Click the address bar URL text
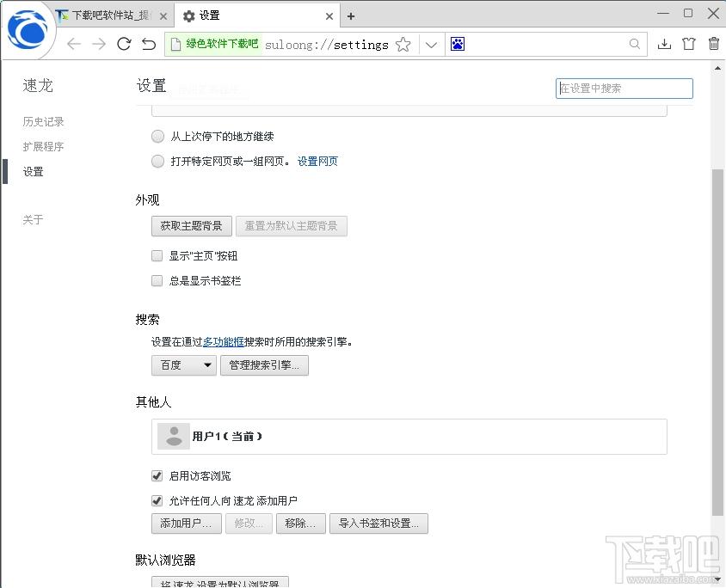This screenshot has height=588, width=726. pyautogui.click(x=326, y=45)
